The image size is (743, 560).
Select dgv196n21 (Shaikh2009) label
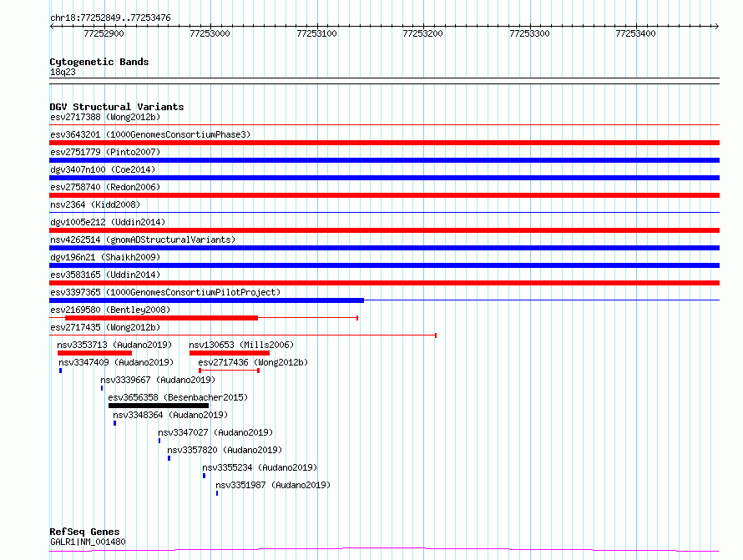click(105, 257)
